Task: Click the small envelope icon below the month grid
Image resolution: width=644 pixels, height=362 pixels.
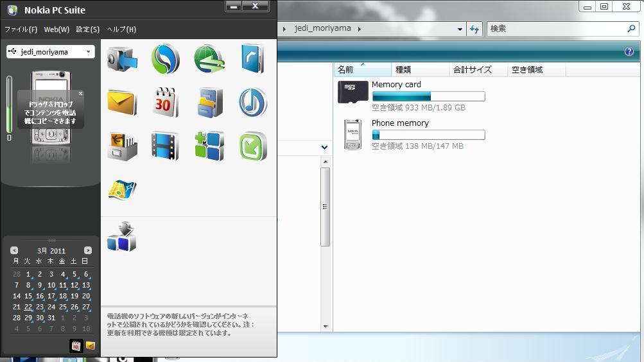Action: pyautogui.click(x=91, y=345)
